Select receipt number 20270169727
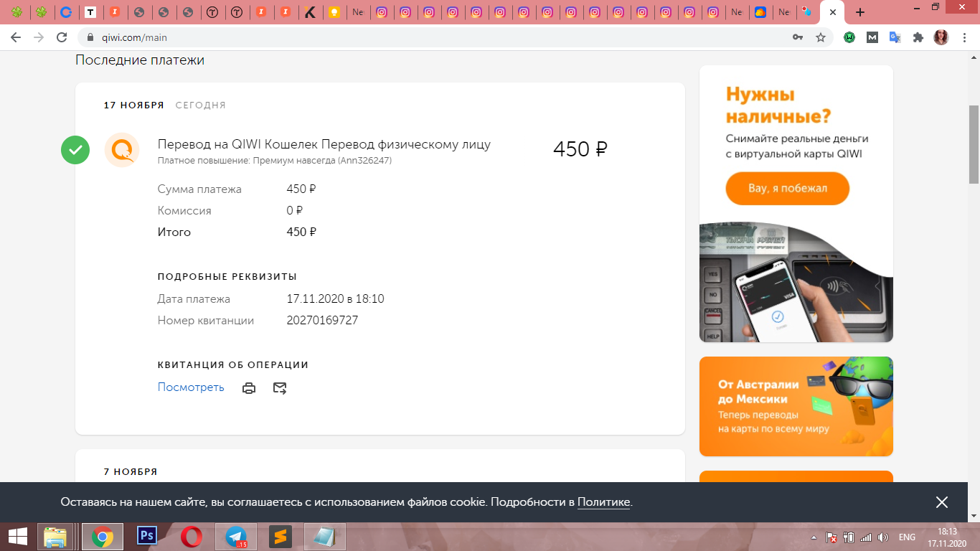Image resolution: width=980 pixels, height=551 pixels. (x=322, y=320)
